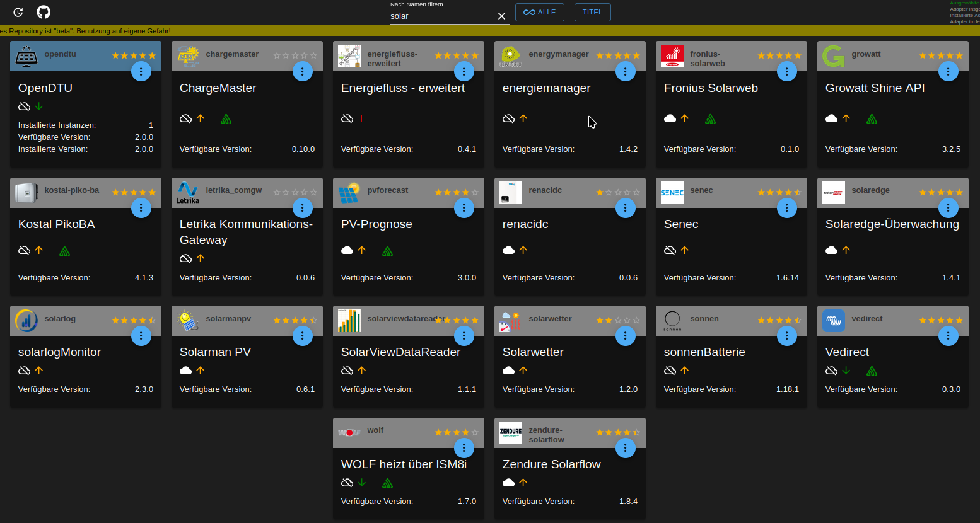Image resolution: width=980 pixels, height=523 pixels.
Task: Click the green down arrow on Vedirect card
Action: pos(846,371)
